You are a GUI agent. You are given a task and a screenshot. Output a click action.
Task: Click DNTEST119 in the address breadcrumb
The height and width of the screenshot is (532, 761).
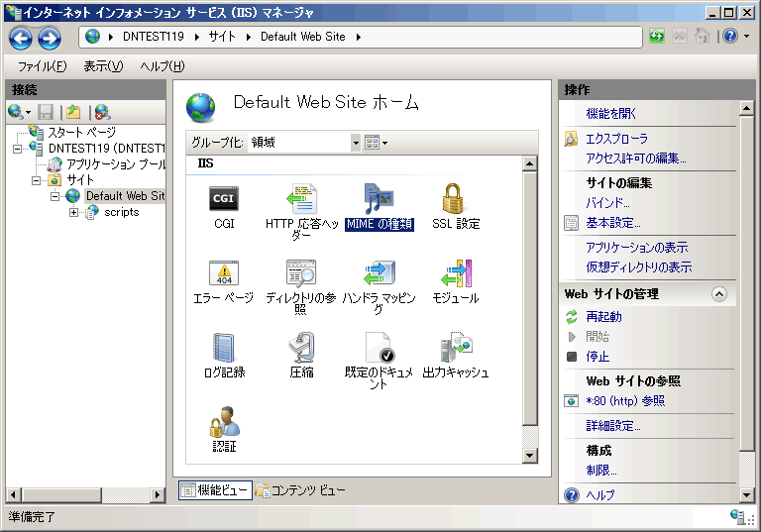154,37
